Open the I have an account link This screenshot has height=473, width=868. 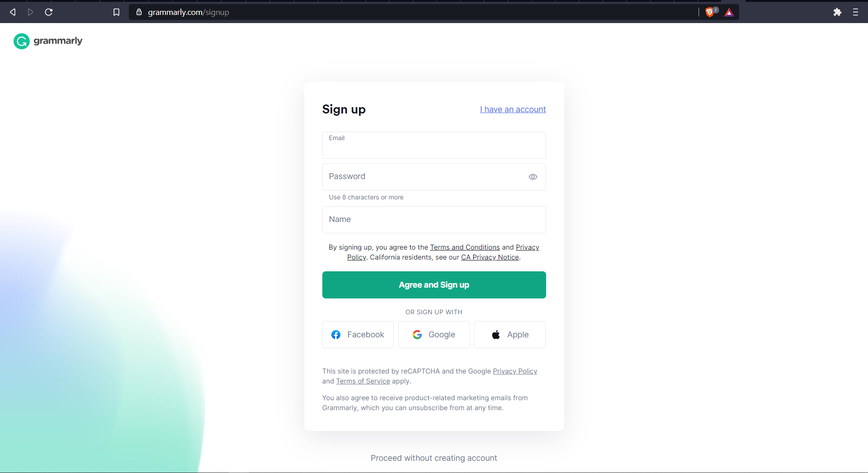tap(513, 109)
